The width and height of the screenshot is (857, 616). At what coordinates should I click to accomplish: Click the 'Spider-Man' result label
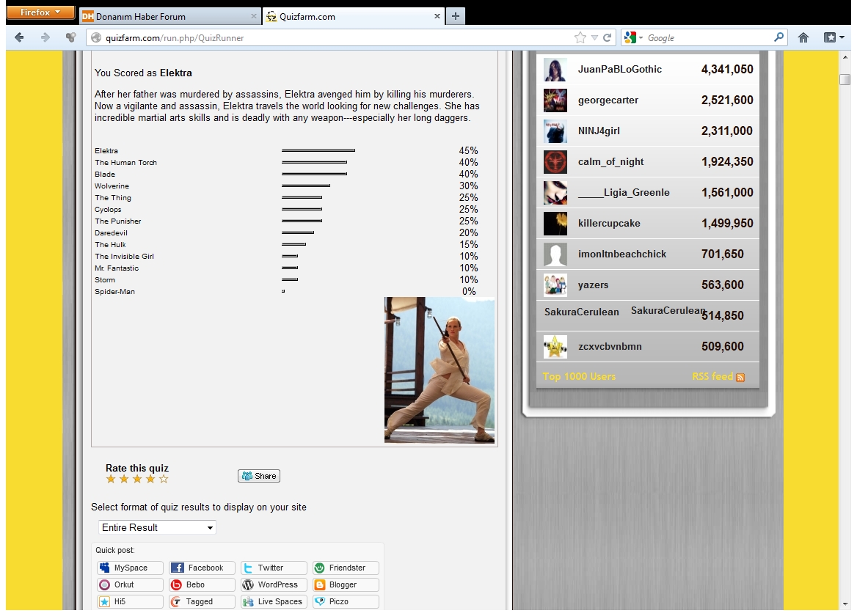[114, 292]
